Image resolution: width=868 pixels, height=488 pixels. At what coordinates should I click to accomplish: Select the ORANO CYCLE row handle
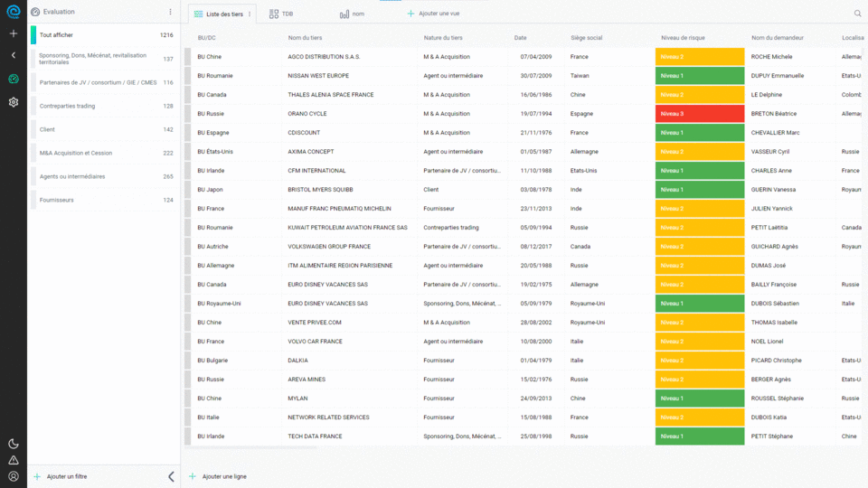(188, 114)
